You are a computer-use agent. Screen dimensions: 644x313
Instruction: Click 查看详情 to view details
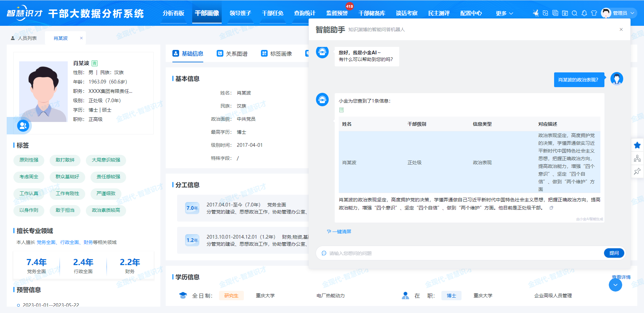(x=621, y=277)
